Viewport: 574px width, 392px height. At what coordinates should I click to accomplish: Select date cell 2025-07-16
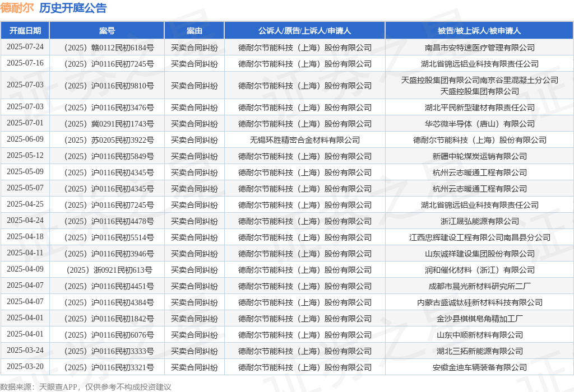tap(25, 63)
